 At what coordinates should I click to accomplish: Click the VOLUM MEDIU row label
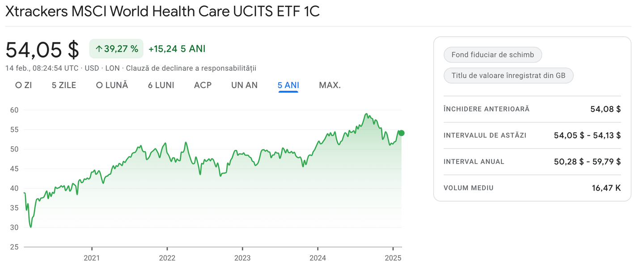[468, 188]
